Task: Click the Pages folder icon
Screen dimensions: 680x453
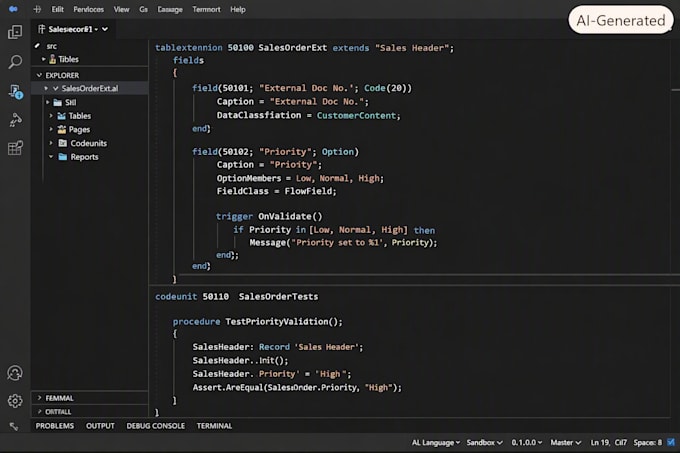Action: (x=62, y=129)
